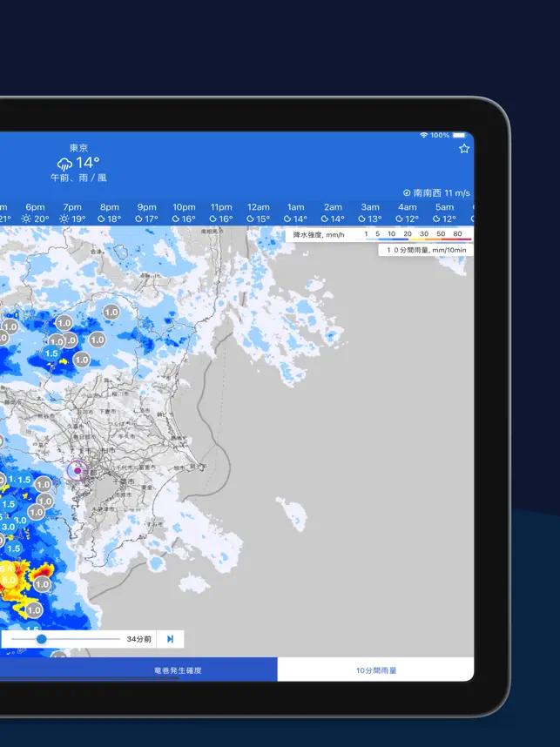Tap the rain cloud icon beside 14°
This screenshot has width=560, height=747.
[64, 164]
